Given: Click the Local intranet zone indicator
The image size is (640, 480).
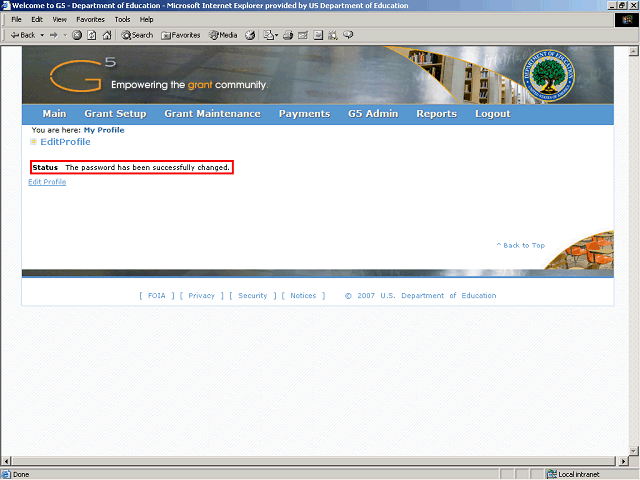Looking at the screenshot, I should (x=574, y=474).
